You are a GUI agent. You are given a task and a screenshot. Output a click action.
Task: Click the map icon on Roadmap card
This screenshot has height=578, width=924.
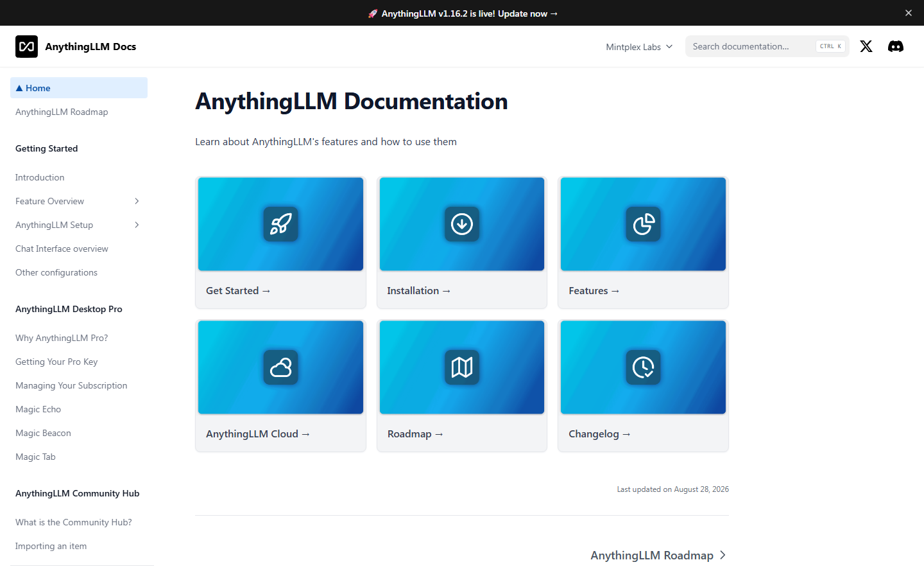tap(462, 367)
